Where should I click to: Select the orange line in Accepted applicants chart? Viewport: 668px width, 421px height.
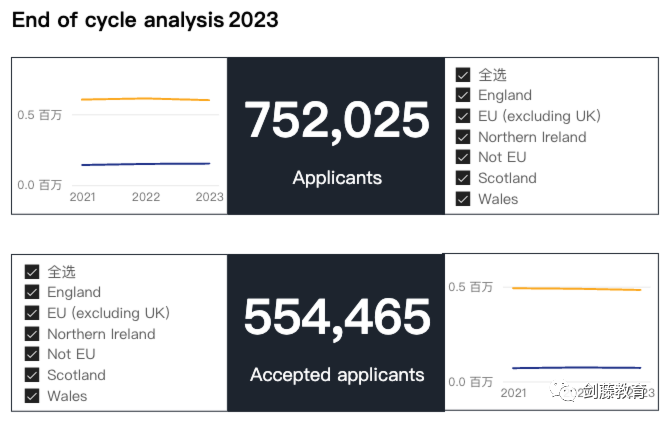click(576, 289)
